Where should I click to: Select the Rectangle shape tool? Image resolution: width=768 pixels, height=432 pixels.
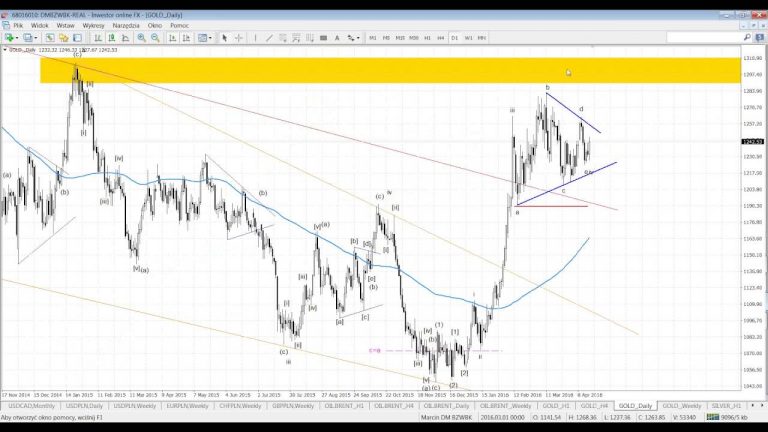coord(323,38)
